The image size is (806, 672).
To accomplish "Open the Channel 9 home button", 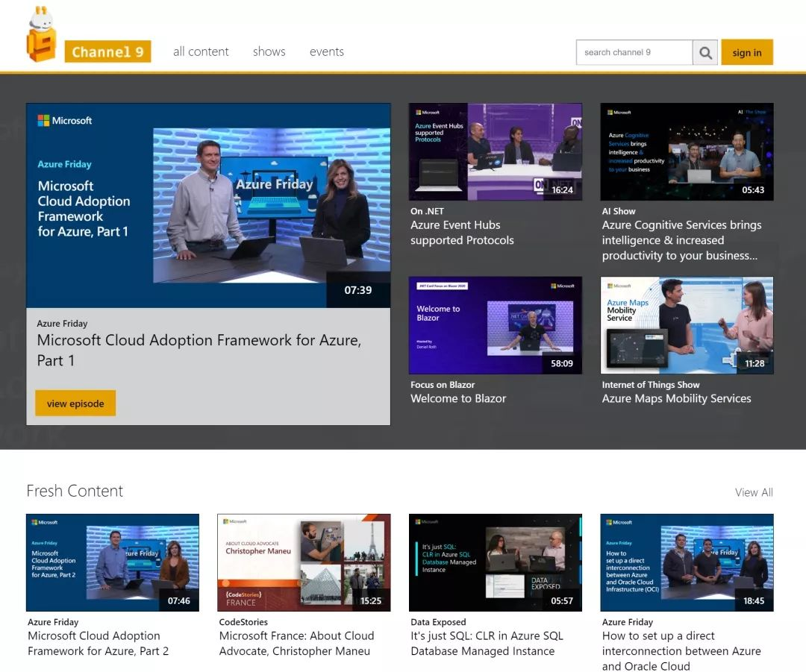I will click(x=107, y=51).
